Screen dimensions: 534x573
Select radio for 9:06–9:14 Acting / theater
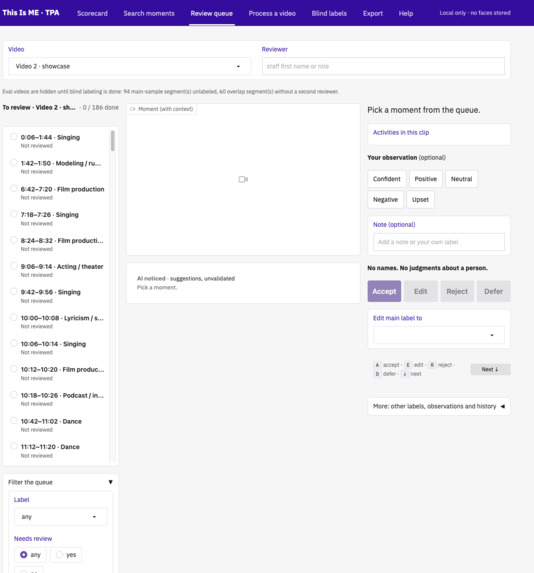[14, 266]
